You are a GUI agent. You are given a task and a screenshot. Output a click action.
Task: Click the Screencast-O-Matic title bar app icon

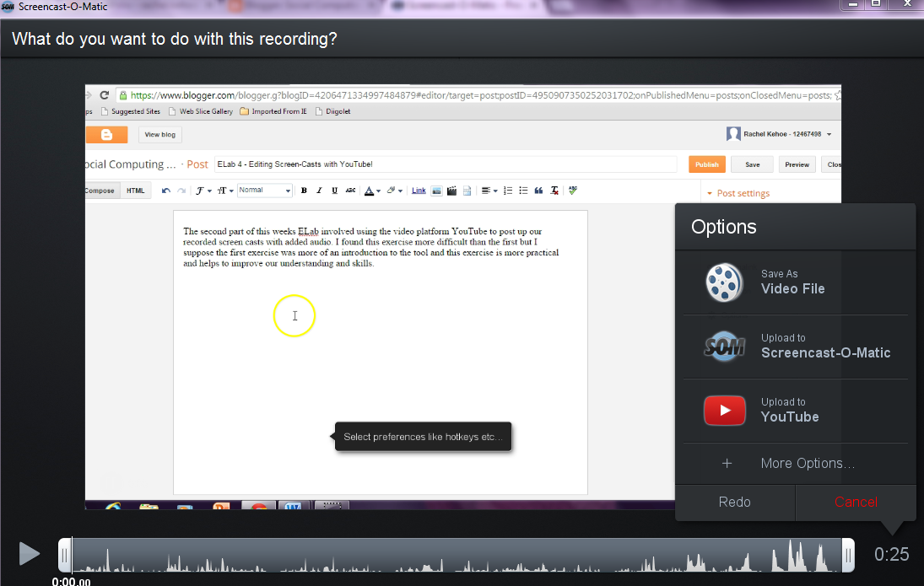tap(8, 7)
